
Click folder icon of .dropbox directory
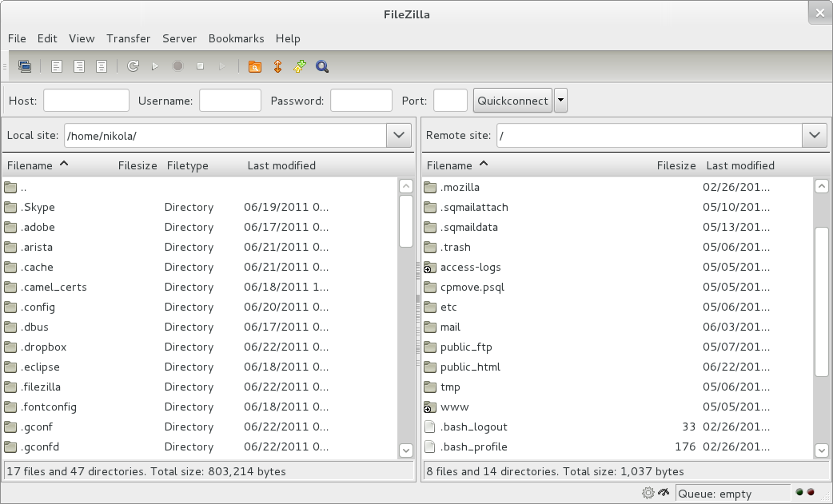[x=10, y=347]
